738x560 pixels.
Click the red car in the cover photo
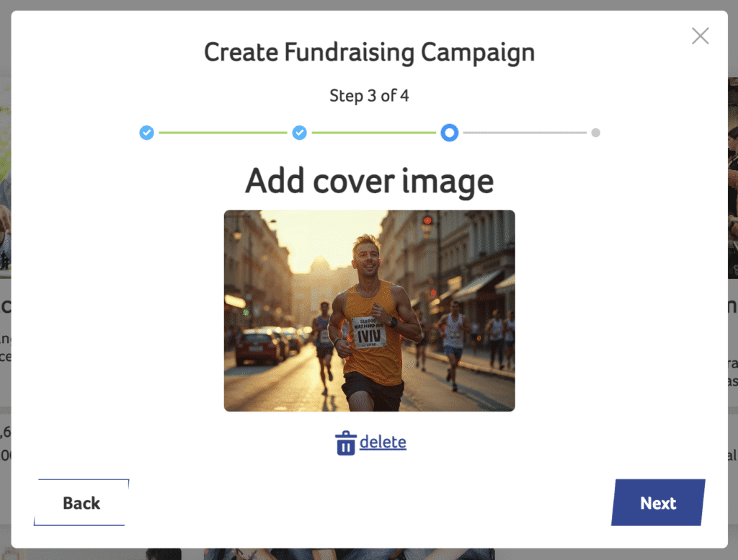click(x=259, y=347)
